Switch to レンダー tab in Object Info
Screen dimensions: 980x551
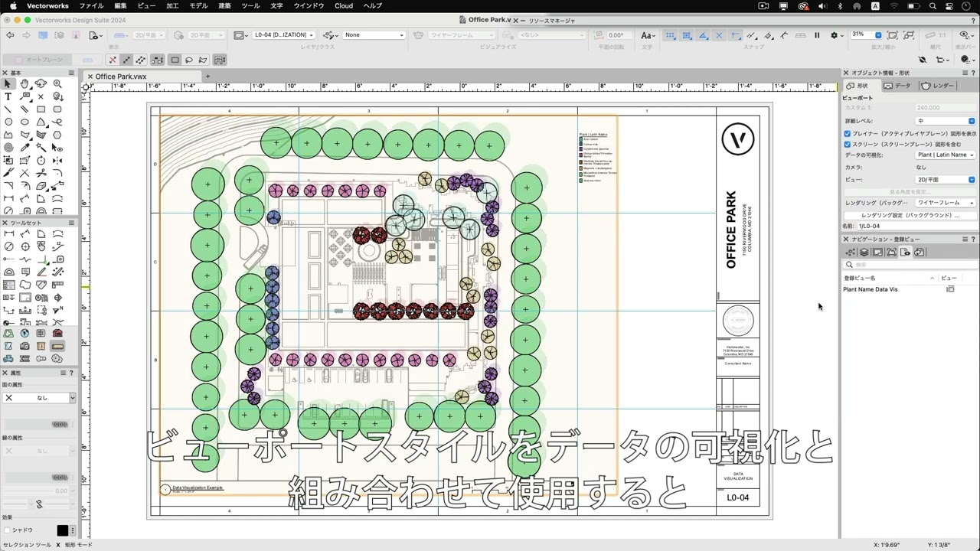938,86
